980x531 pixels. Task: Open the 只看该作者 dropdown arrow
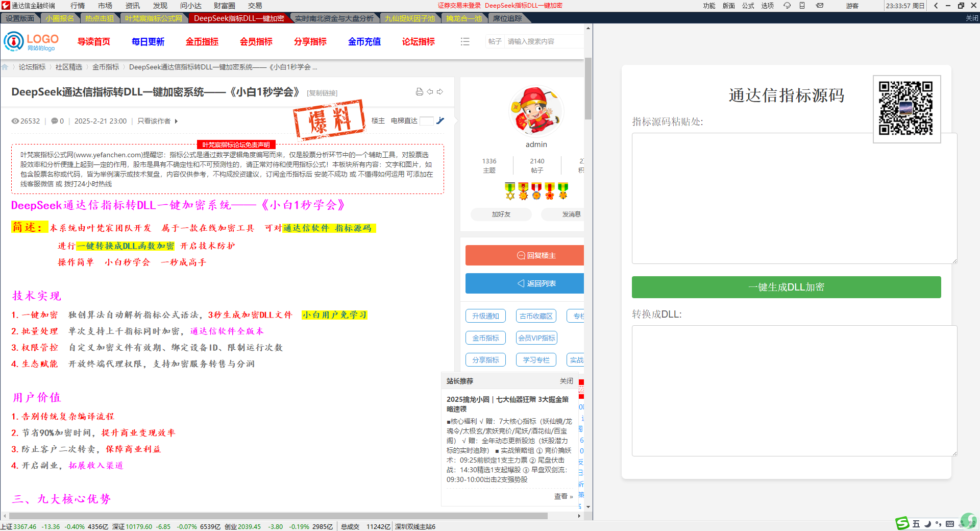point(176,121)
